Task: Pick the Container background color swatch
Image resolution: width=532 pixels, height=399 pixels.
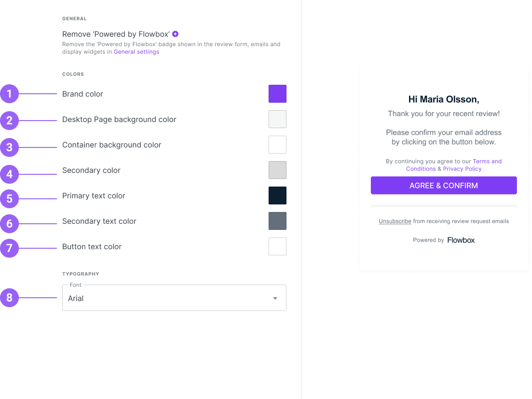Action: pos(277,145)
